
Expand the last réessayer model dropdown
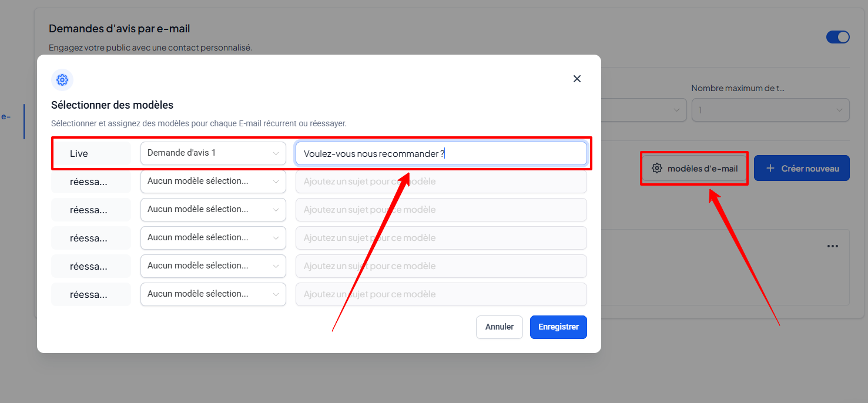(x=213, y=294)
